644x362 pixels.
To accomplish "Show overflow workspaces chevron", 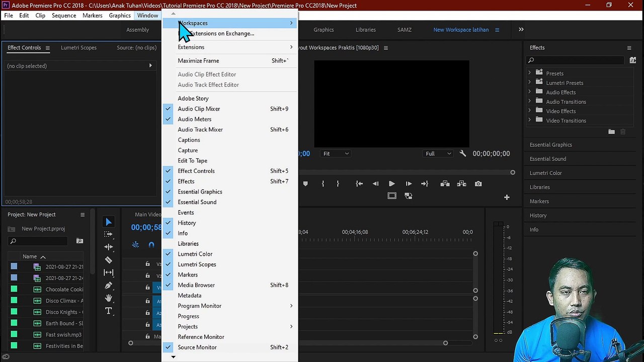I will (x=521, y=30).
